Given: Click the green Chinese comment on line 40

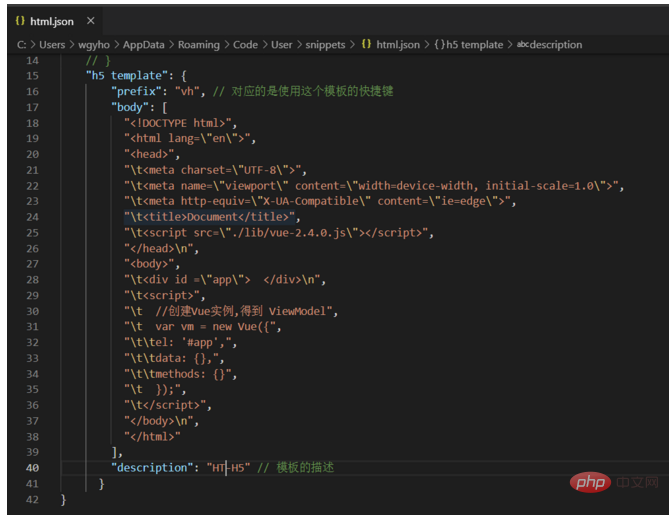Looking at the screenshot, I should [296, 468].
